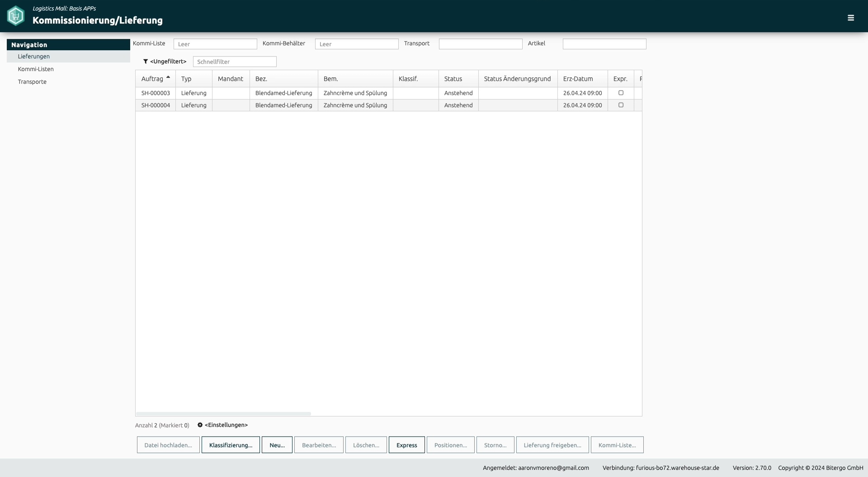
Task: Sort by the Typ column header
Action: [x=194, y=79]
